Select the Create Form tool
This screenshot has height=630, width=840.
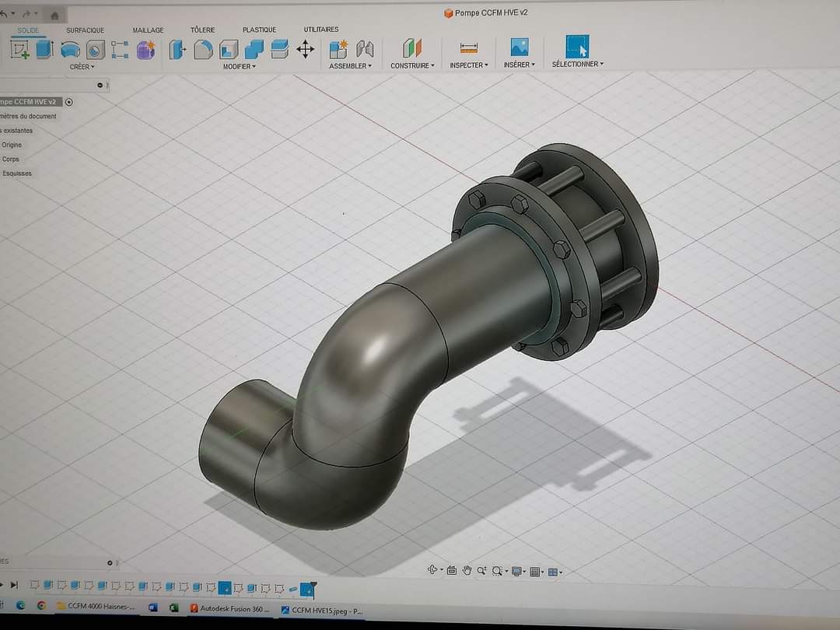[145, 50]
